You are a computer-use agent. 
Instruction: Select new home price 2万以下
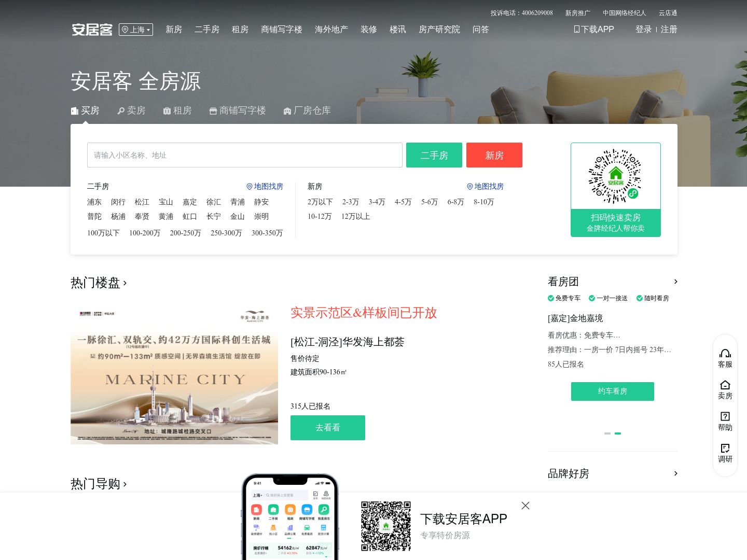point(320,202)
